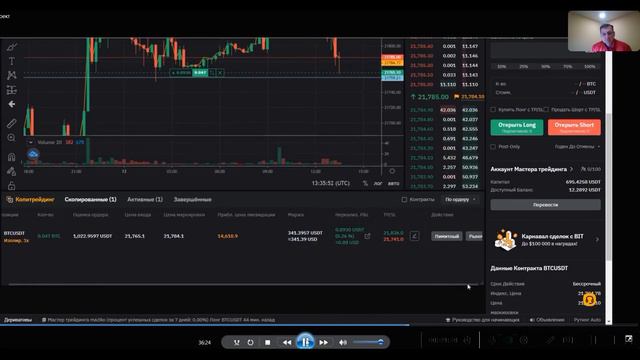Viewport: 640px width, 360px height.
Task: Click the blue cloud chart icon
Action: [33, 154]
